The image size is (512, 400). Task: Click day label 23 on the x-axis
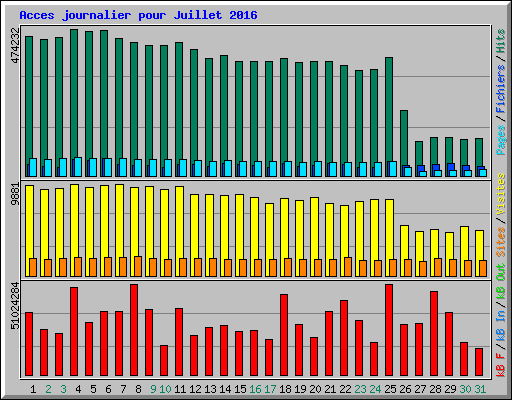(360, 389)
